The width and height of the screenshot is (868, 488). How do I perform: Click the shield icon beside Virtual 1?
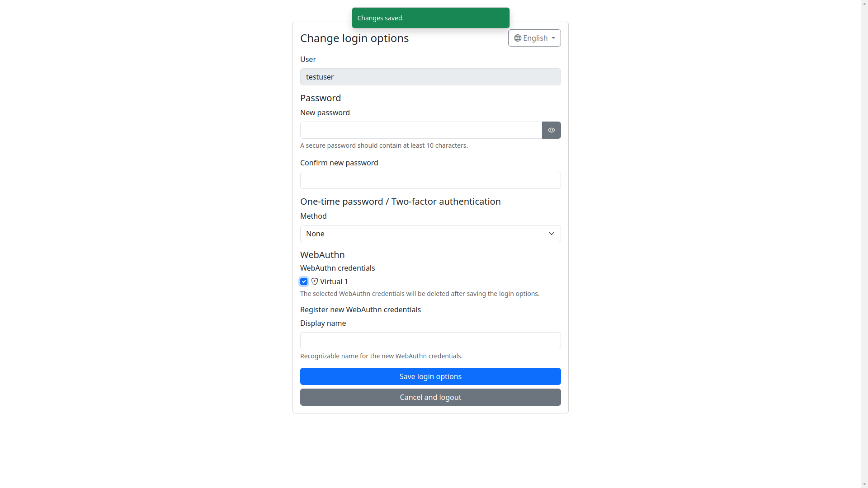314,282
